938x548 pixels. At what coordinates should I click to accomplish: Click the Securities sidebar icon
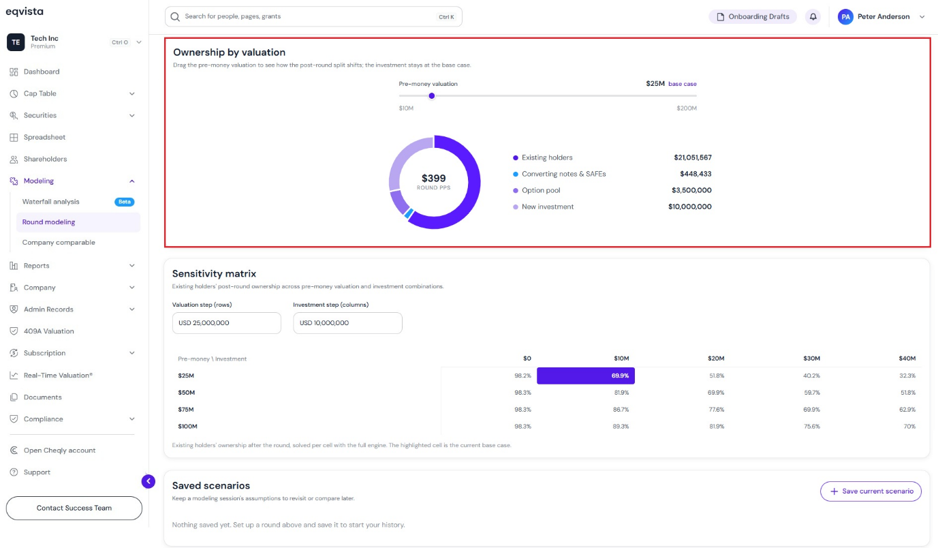click(x=14, y=115)
